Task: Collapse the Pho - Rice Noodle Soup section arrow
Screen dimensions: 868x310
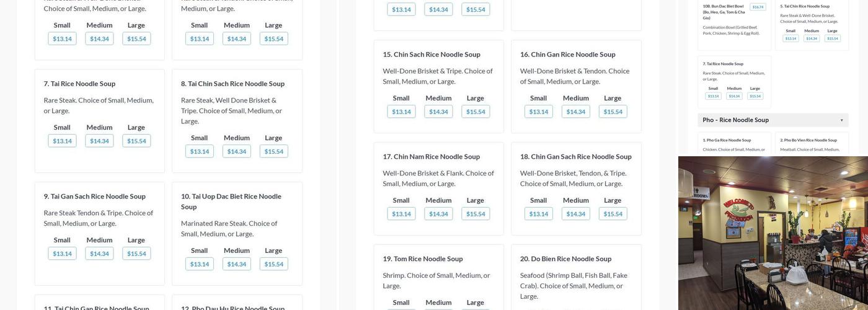Action: [841, 120]
